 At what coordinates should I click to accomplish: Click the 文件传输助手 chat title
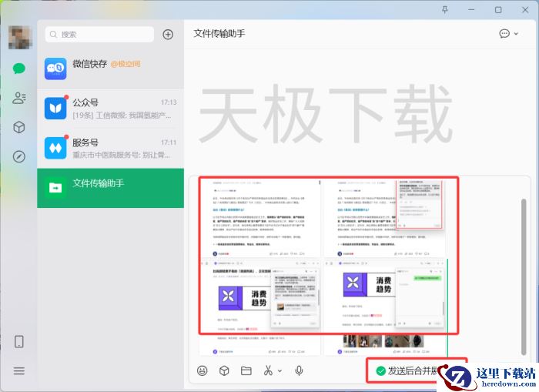pos(219,33)
